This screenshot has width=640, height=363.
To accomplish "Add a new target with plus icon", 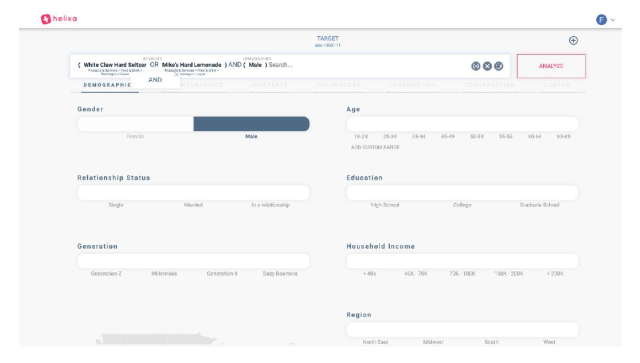I will pos(573,40).
